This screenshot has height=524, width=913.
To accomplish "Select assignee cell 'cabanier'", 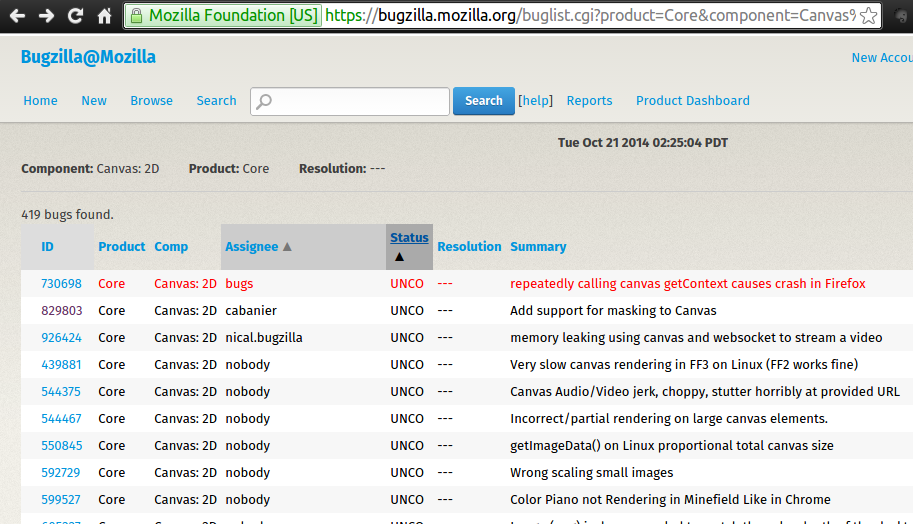I will coord(251,311).
